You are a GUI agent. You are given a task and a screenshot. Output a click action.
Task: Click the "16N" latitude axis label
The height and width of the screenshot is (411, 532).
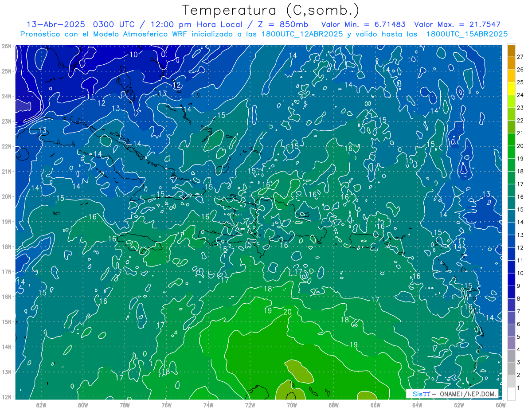[x=7, y=297]
